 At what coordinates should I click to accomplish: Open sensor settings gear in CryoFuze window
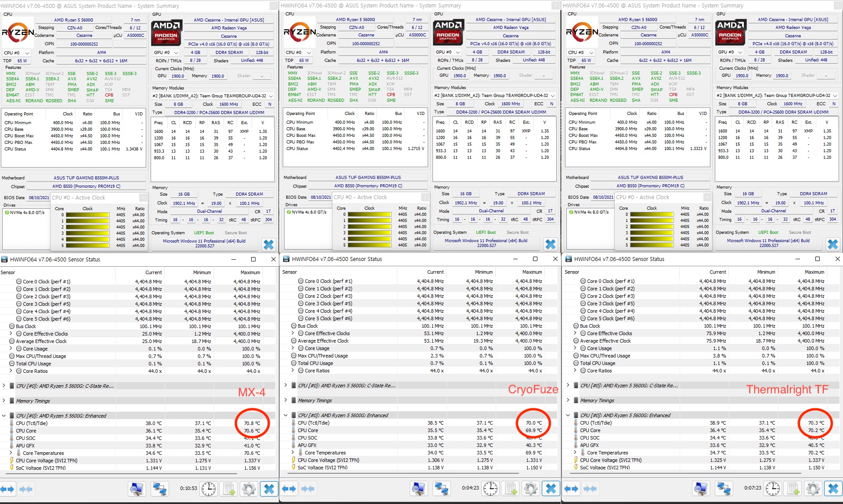(531, 488)
